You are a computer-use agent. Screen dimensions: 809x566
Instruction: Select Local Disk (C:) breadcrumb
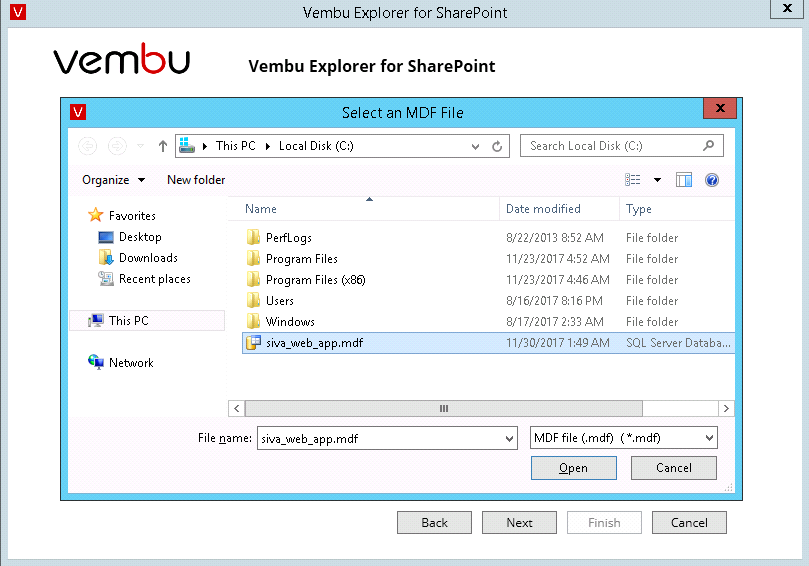pos(316,146)
